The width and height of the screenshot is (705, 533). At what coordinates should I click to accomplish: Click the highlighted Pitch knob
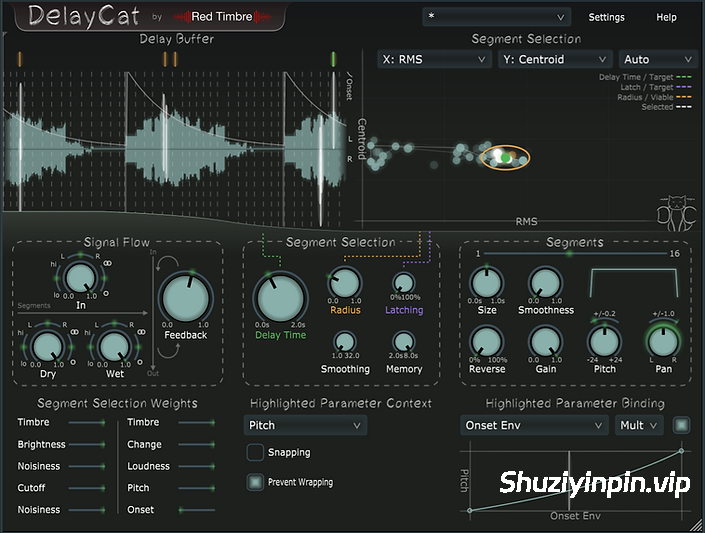[x=604, y=342]
